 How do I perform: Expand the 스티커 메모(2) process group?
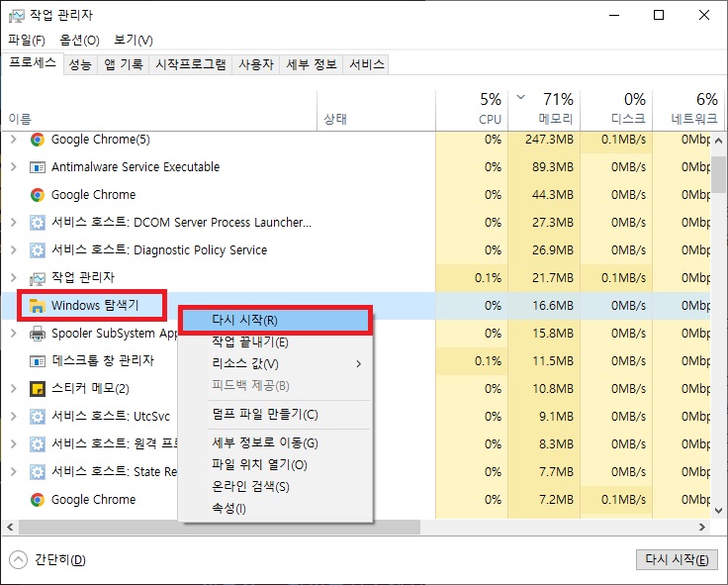(14, 388)
